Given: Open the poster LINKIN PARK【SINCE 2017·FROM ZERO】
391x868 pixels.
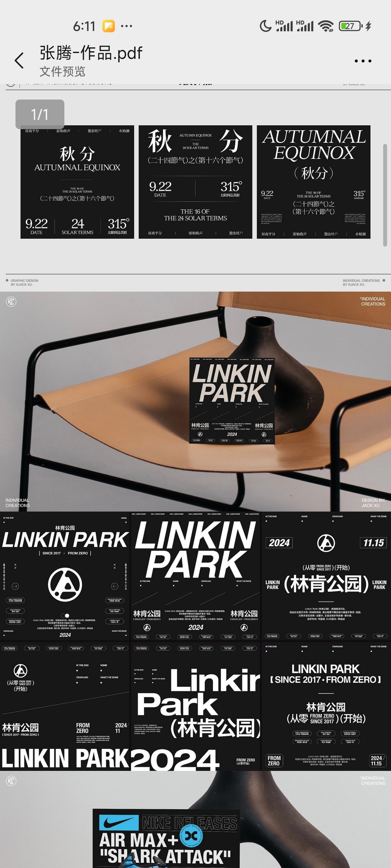Looking at the screenshot, I should [x=326, y=706].
